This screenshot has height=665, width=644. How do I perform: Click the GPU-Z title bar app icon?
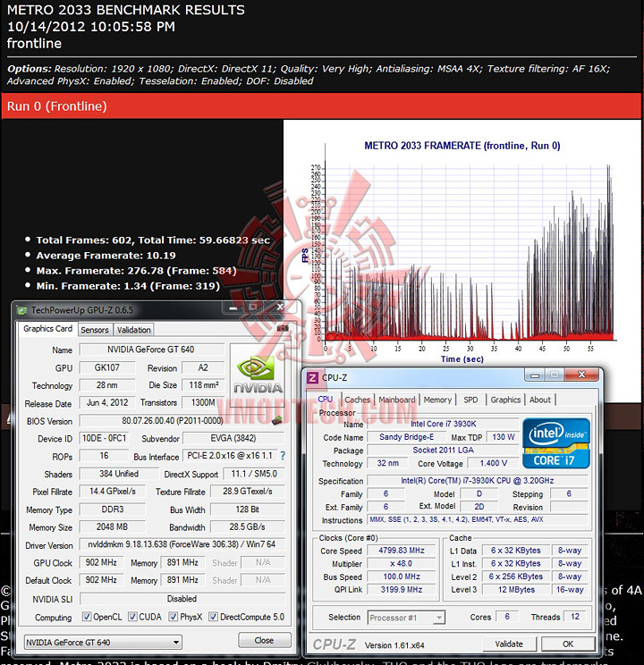(22, 310)
